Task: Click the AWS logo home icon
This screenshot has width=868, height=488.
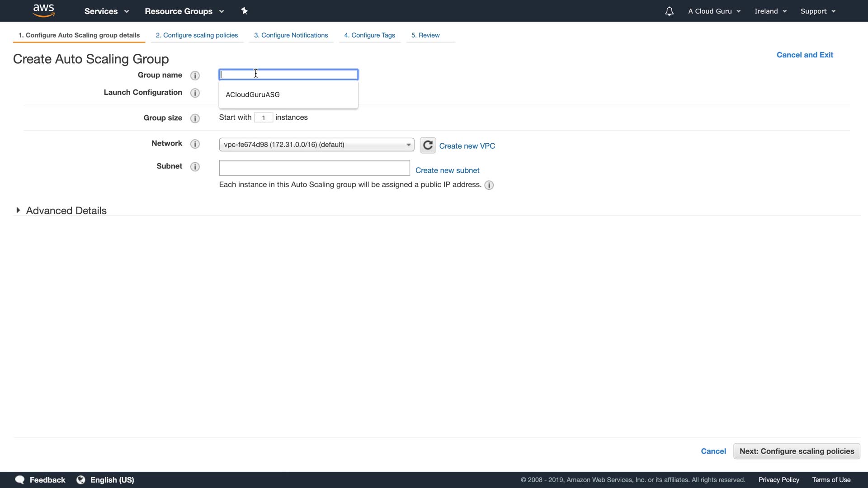Action: click(44, 11)
